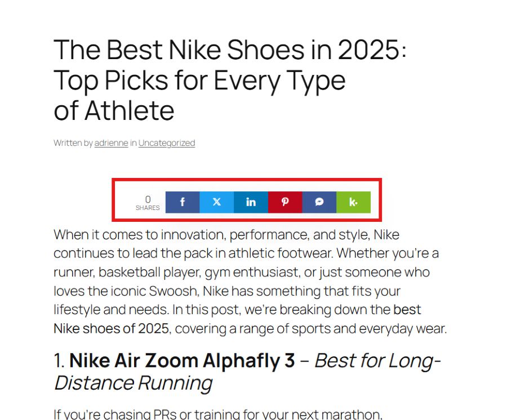This screenshot has height=420, width=507.
Task: Pin this article via Pinterest icon
Action: (285, 202)
